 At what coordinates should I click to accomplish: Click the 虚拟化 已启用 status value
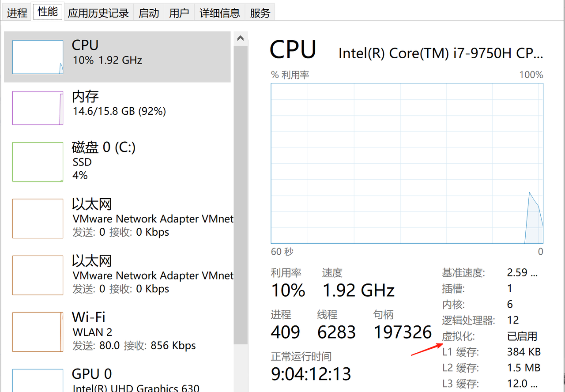(x=522, y=336)
